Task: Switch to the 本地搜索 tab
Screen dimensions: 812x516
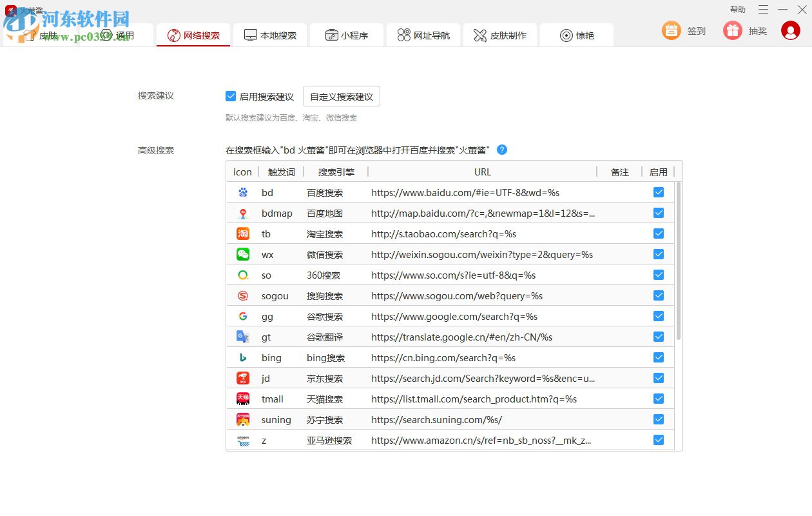Action: [x=271, y=35]
